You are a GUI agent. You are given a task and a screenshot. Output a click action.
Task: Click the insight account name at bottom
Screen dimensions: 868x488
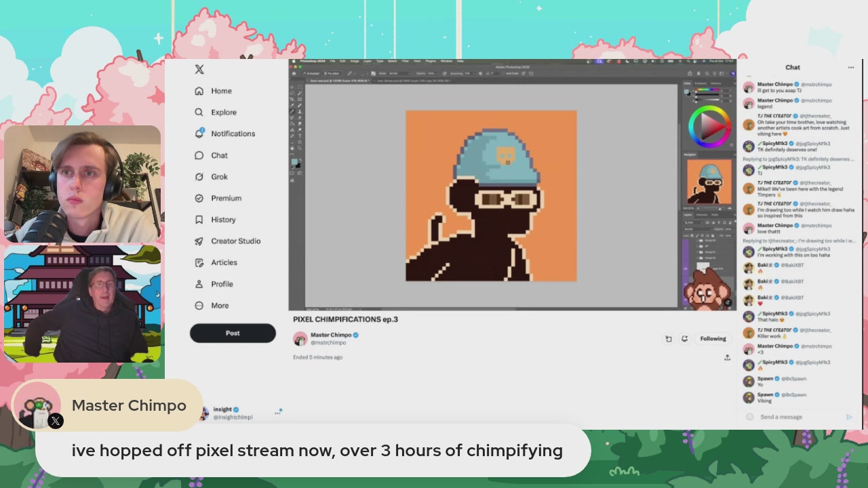[x=222, y=409]
